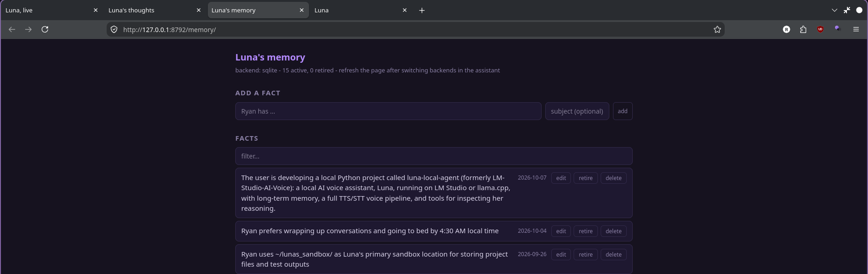Retire the luna-local-agent project fact
This screenshot has height=274, width=868.
(586, 178)
